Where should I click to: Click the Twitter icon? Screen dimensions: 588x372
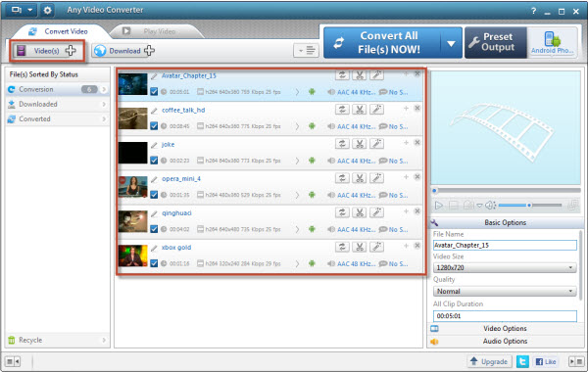522,361
